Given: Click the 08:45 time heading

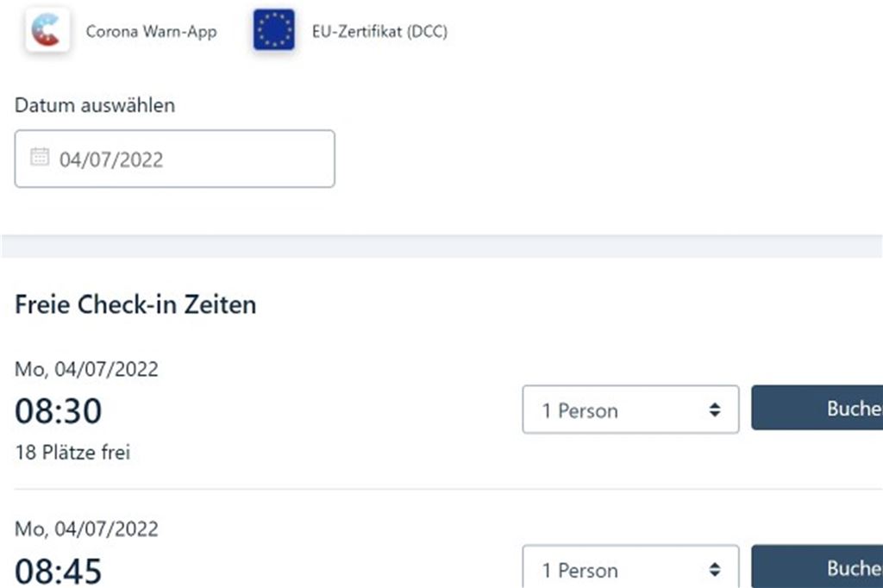Looking at the screenshot, I should (58, 571).
